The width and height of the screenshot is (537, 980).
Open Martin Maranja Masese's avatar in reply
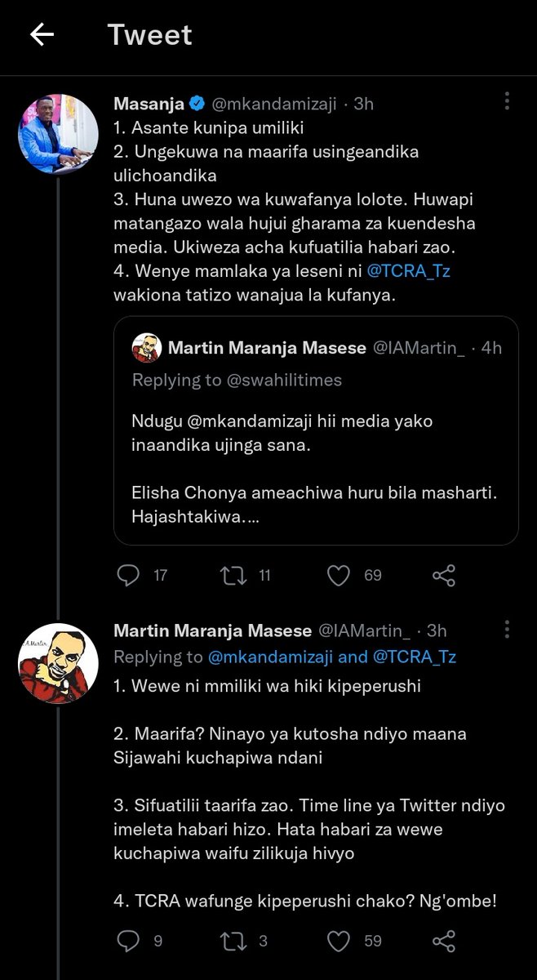coord(58,662)
